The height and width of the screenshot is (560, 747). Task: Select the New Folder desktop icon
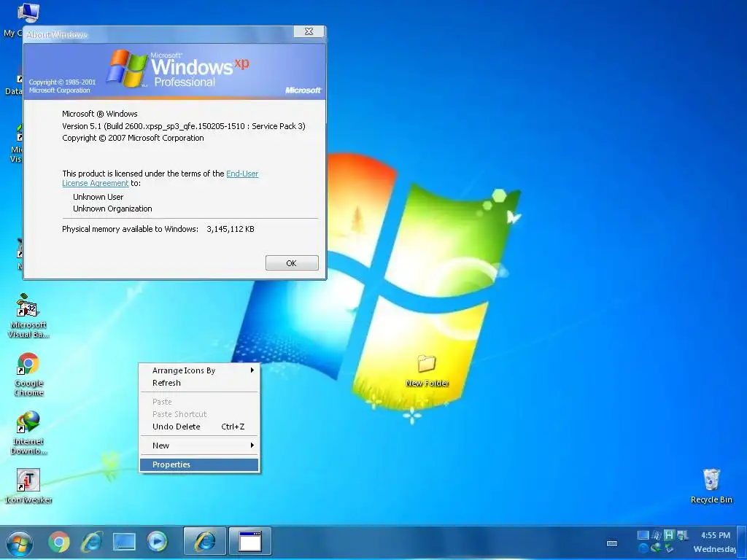[427, 371]
